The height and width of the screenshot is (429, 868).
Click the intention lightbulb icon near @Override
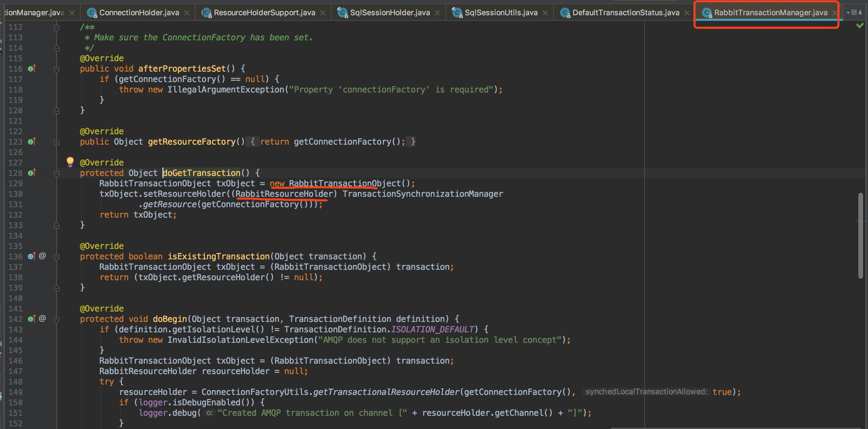tap(70, 161)
